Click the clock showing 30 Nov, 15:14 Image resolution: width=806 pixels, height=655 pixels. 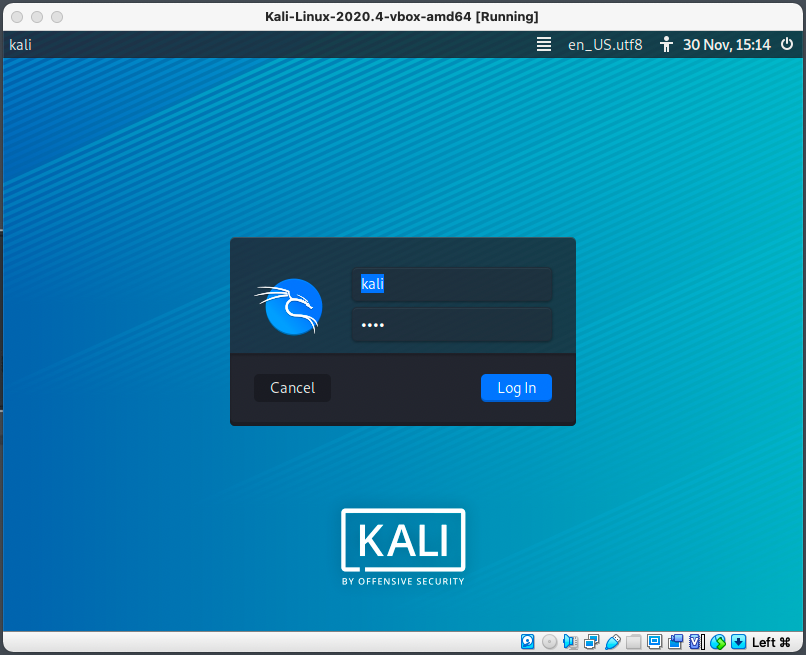(x=726, y=45)
